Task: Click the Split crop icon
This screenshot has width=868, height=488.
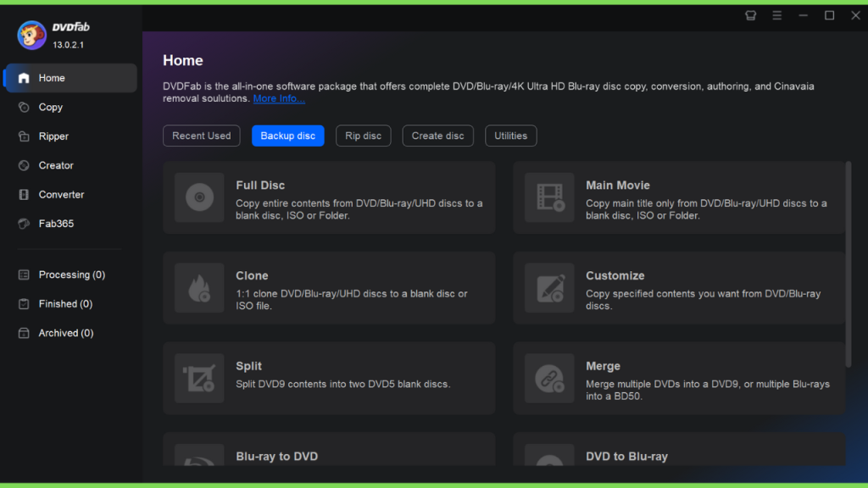Action: 199,378
